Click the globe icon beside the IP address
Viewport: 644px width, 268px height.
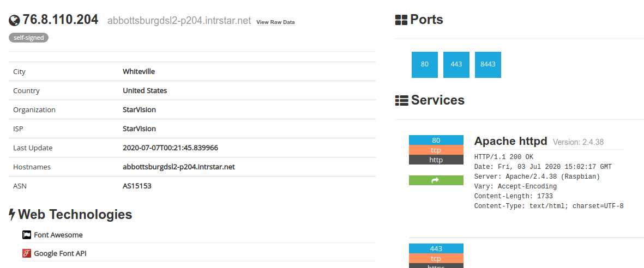pyautogui.click(x=14, y=21)
